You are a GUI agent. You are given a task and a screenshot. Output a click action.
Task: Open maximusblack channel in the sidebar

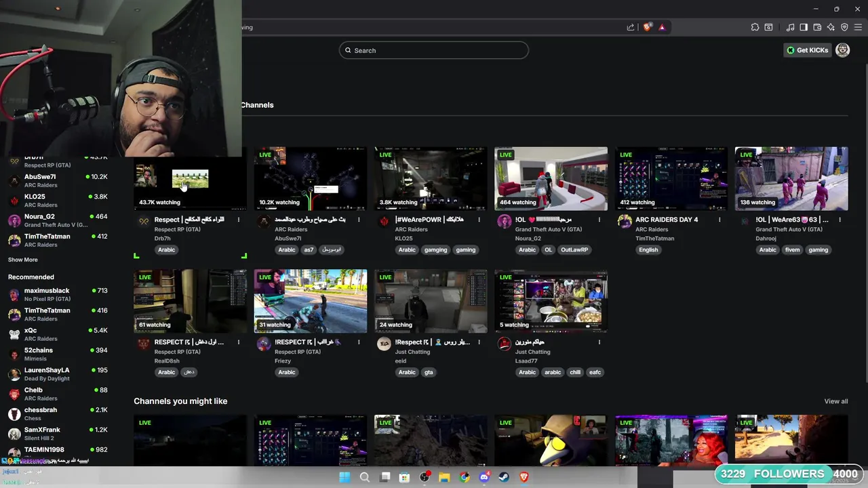click(x=58, y=294)
